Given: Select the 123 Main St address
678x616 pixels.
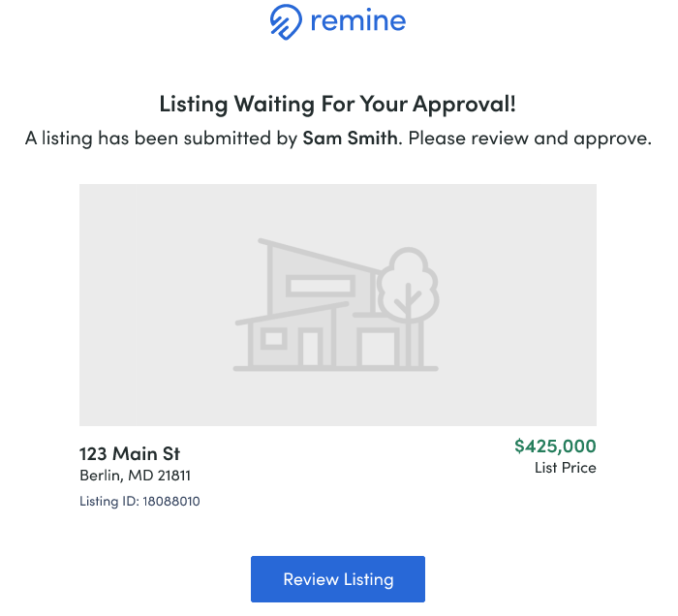Looking at the screenshot, I should tap(130, 453).
